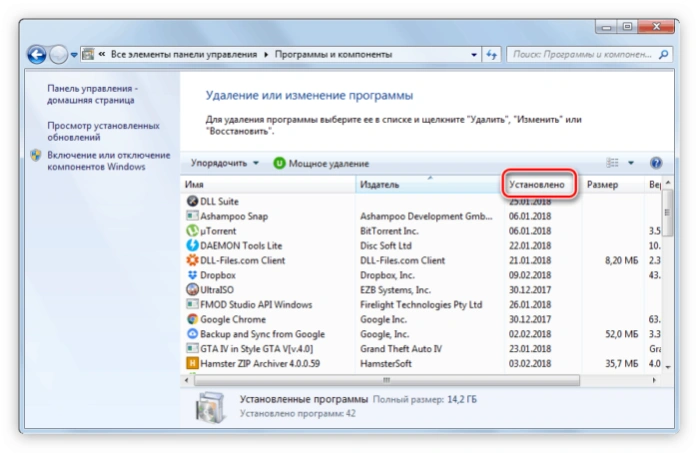Open recent pages dropdown near nav arrows
The image size is (699, 453).
pos(74,55)
